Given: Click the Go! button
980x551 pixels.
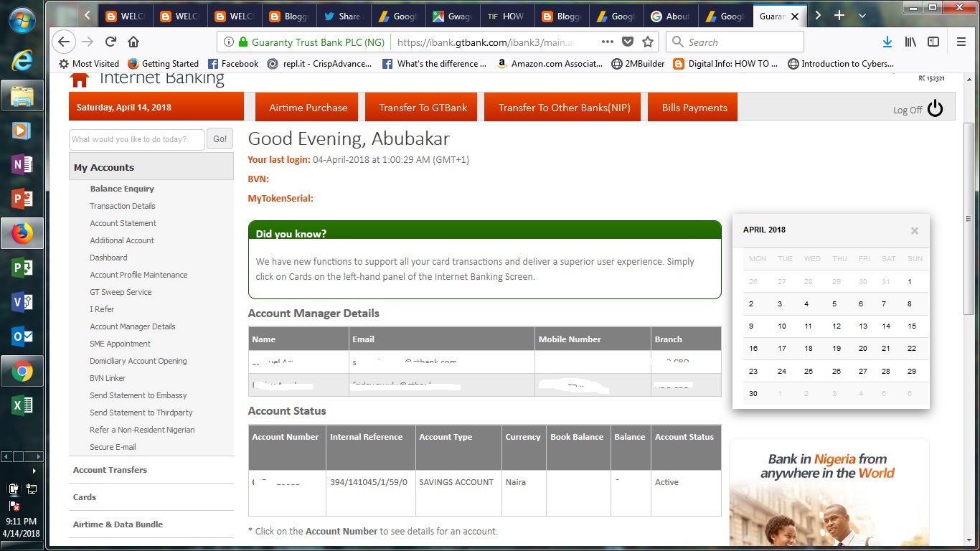Looking at the screenshot, I should coord(220,139).
